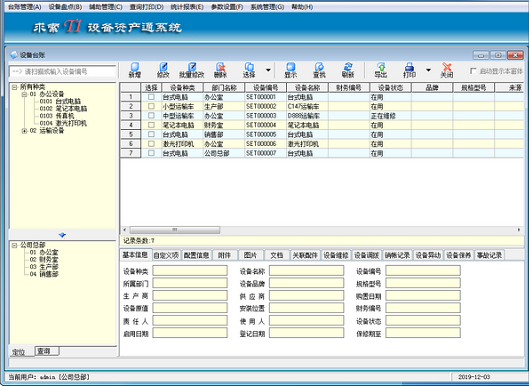Open the 统计报表(E) menu
This screenshot has height=387, width=529.
click(x=187, y=7)
